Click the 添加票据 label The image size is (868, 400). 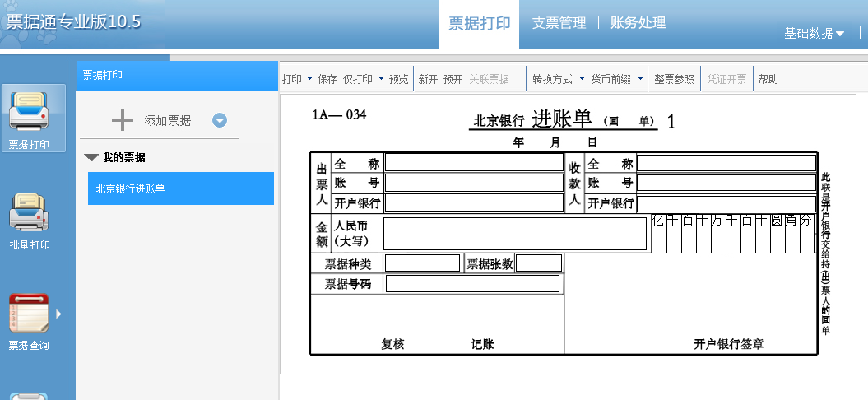pos(168,121)
